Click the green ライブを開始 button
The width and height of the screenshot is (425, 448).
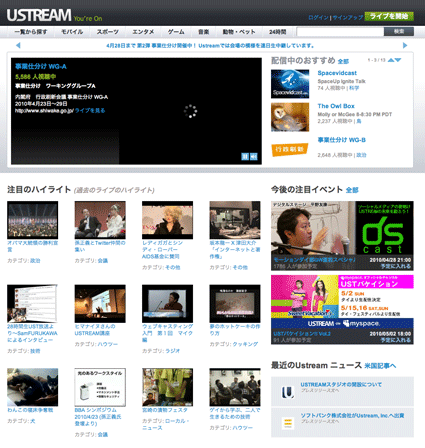389,16
